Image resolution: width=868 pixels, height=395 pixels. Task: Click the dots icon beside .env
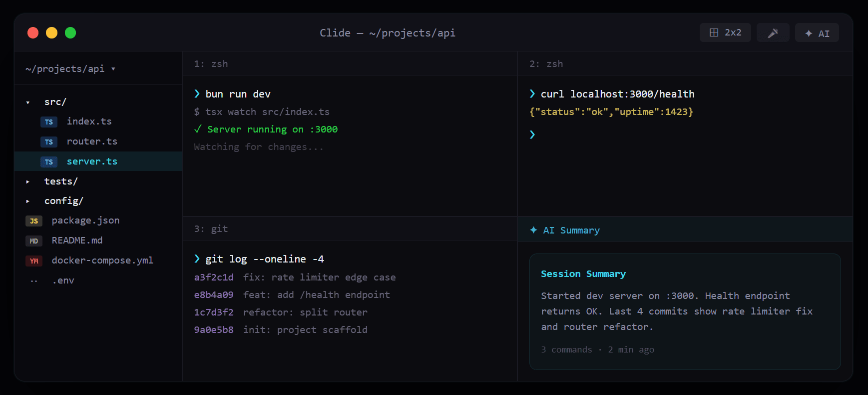(34, 281)
